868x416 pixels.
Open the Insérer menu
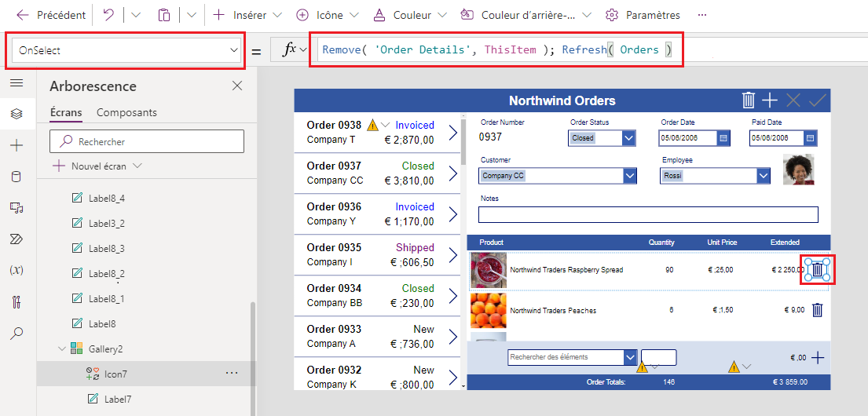tap(247, 16)
